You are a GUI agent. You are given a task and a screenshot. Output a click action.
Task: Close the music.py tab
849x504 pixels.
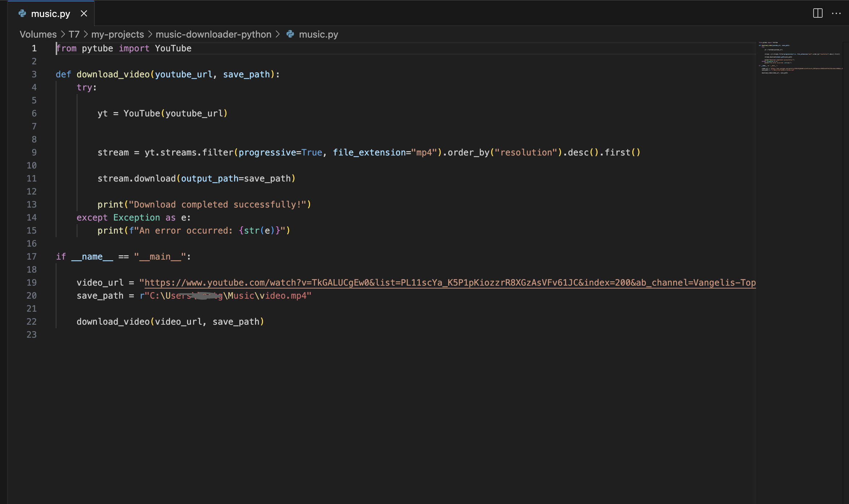pyautogui.click(x=84, y=13)
